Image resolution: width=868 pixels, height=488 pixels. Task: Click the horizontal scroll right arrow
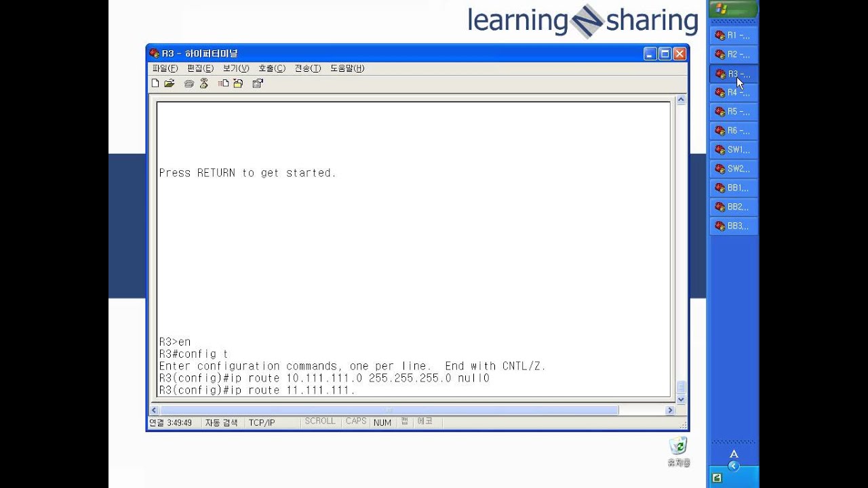click(670, 410)
